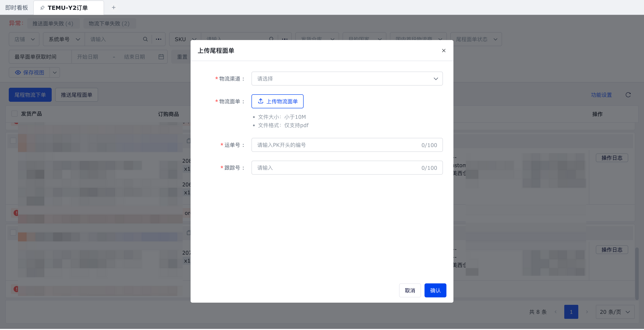Add a new tab with plus icon

(x=113, y=7)
